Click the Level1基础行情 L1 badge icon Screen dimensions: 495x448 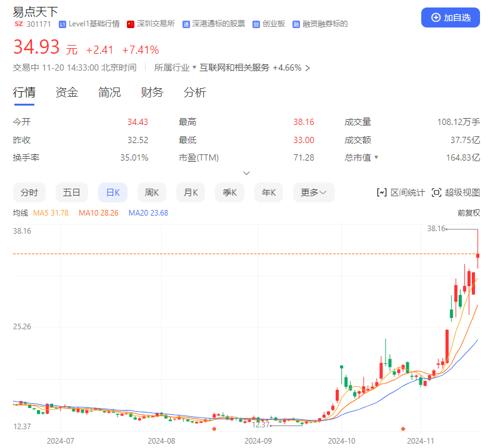coord(62,24)
